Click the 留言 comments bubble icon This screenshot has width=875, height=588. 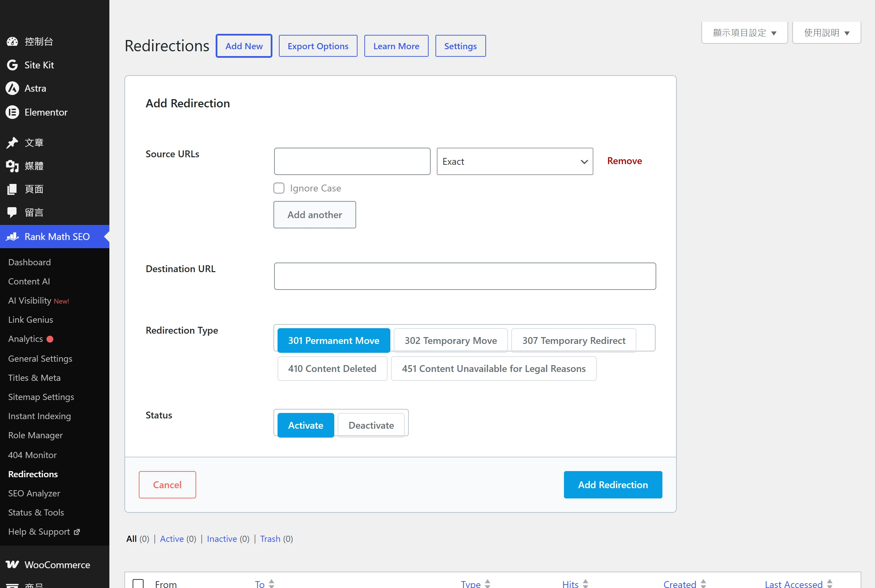pyautogui.click(x=12, y=213)
